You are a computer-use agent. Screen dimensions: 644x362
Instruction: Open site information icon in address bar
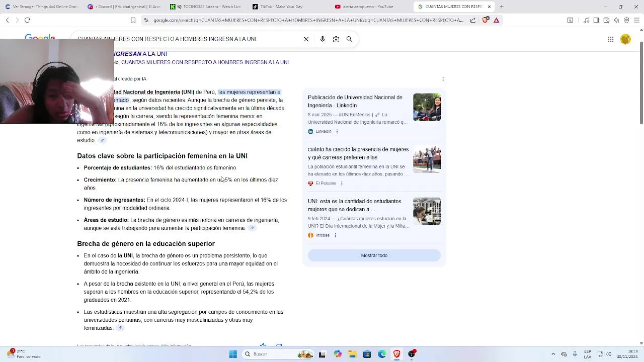pos(146,20)
